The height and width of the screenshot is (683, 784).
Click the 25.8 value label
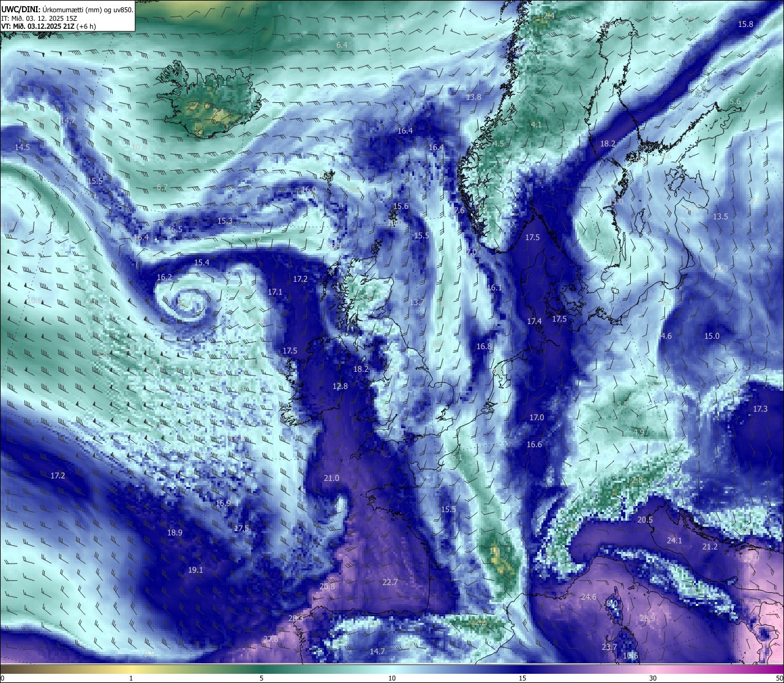click(x=327, y=587)
